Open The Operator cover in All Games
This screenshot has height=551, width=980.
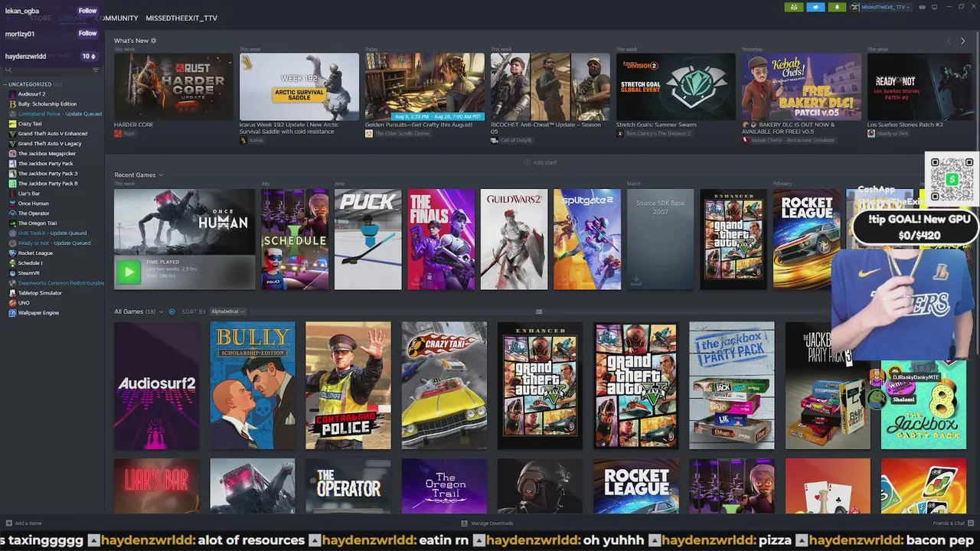(x=348, y=486)
